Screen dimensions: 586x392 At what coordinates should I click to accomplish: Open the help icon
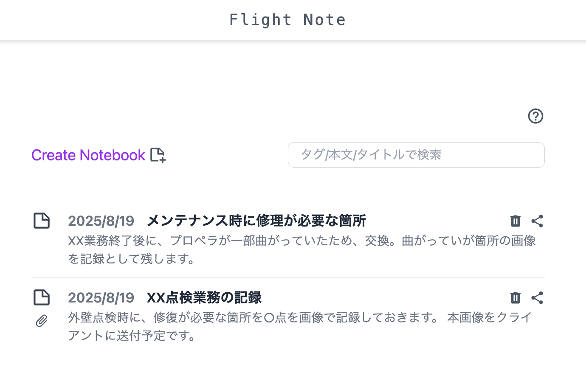click(535, 116)
